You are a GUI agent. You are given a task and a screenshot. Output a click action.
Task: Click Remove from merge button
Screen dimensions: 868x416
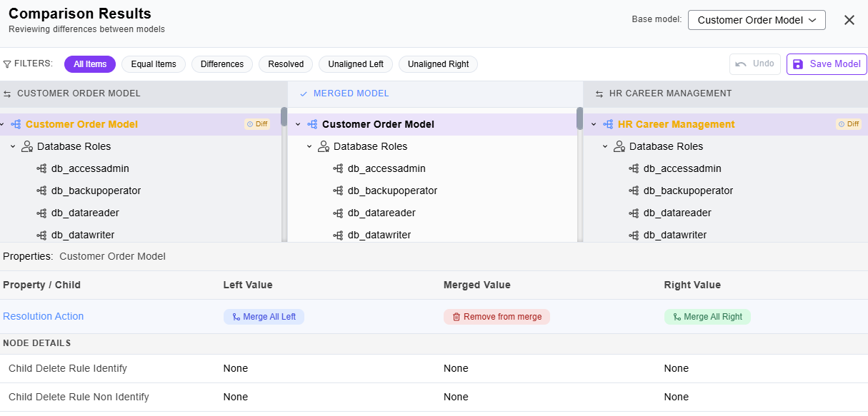point(497,317)
